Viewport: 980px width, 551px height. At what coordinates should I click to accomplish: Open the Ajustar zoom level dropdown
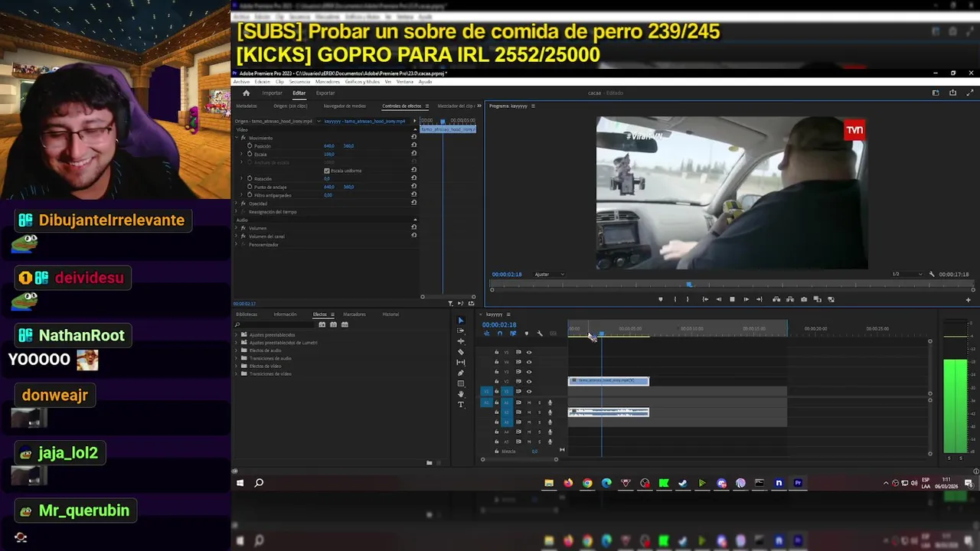click(x=549, y=274)
